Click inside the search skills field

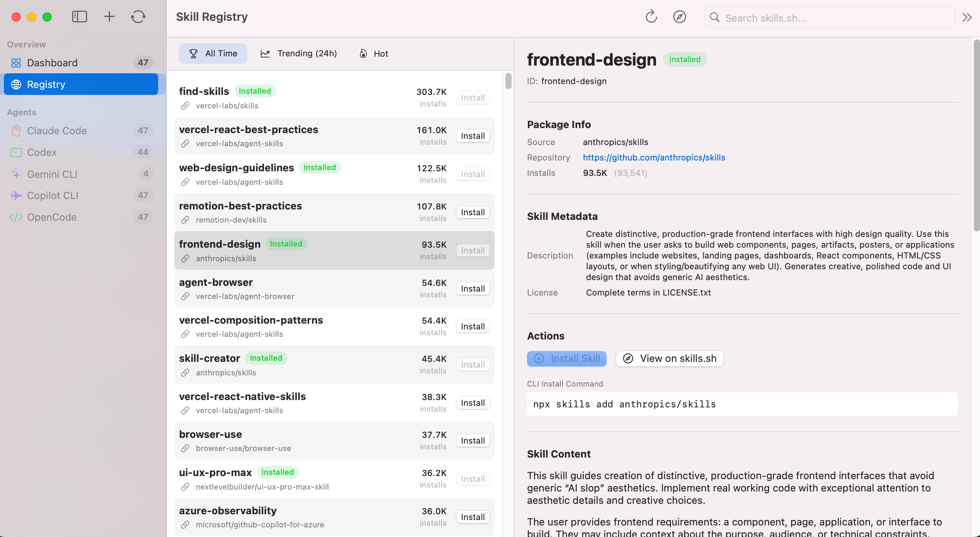click(x=829, y=17)
